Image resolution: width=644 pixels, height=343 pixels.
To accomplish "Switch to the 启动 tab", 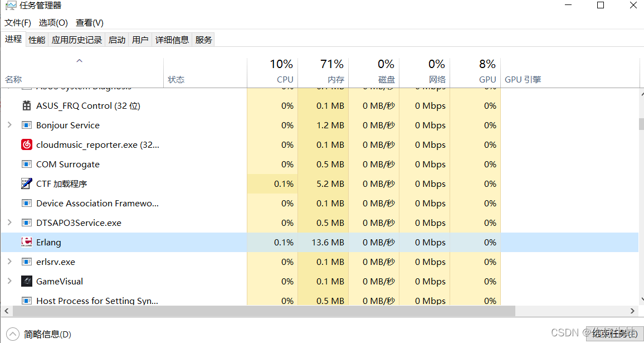I will pos(116,40).
